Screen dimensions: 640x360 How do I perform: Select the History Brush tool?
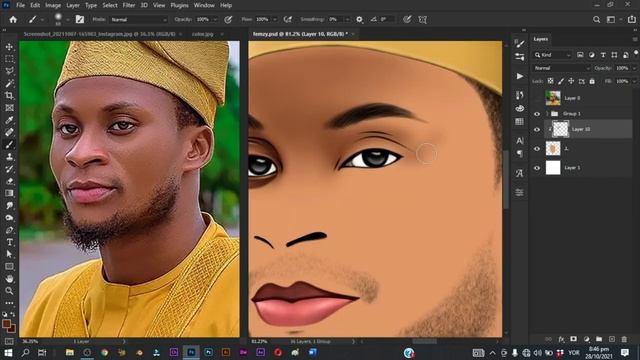[x=9, y=169]
